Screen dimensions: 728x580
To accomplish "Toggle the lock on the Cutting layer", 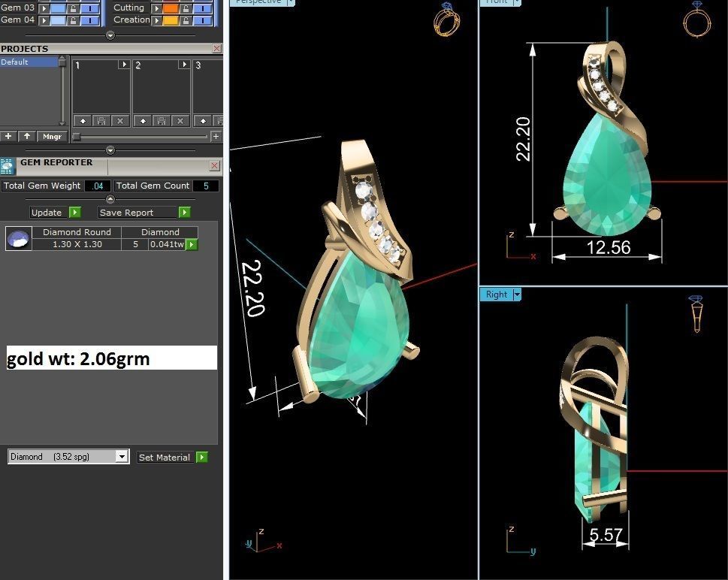I will pyautogui.click(x=186, y=8).
